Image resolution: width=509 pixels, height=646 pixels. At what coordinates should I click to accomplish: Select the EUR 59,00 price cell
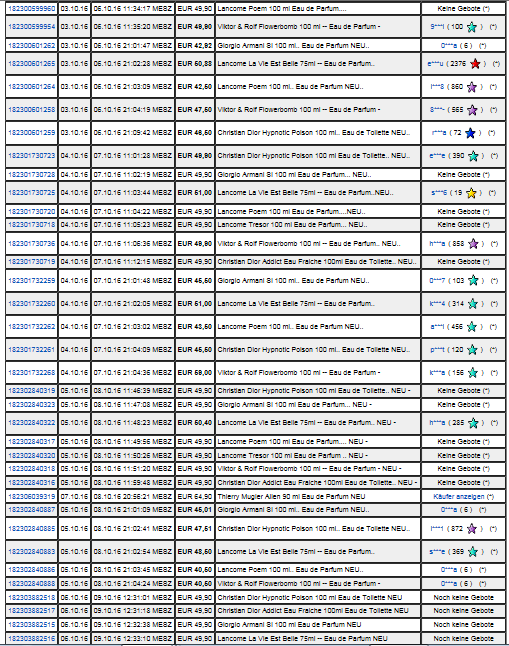click(195, 373)
